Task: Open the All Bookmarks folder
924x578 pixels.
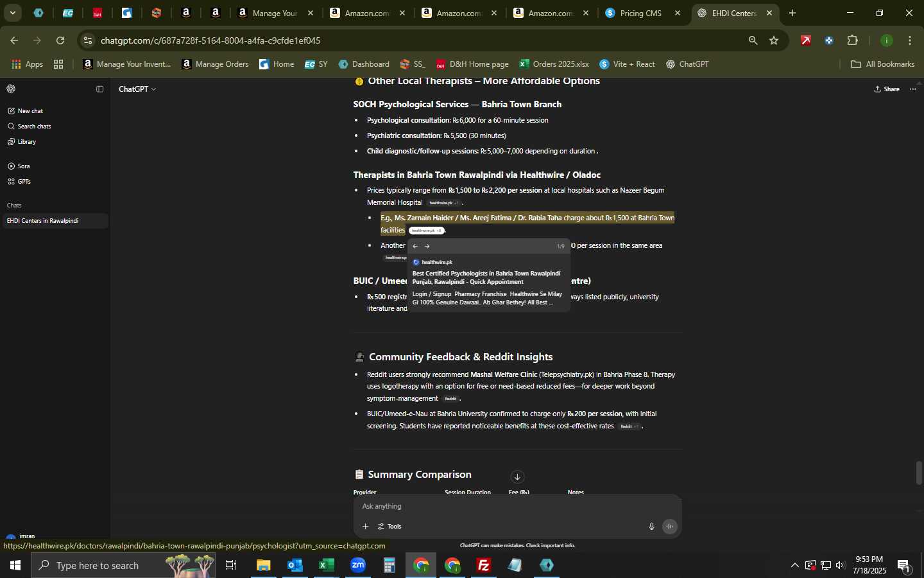Action: pos(882,64)
